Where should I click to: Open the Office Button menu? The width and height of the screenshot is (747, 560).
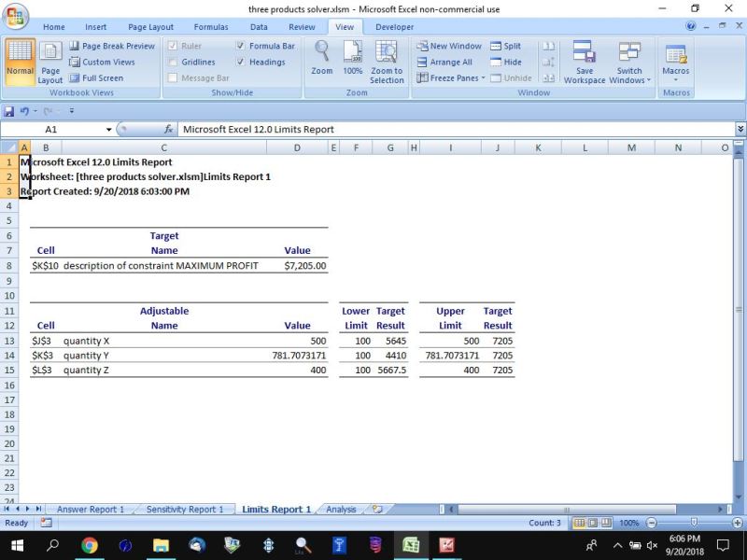pos(15,16)
